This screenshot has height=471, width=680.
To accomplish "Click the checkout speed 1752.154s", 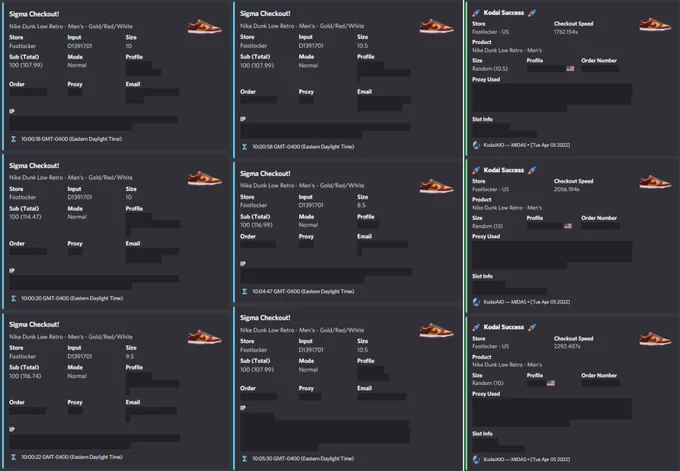I will pyautogui.click(x=566, y=32).
